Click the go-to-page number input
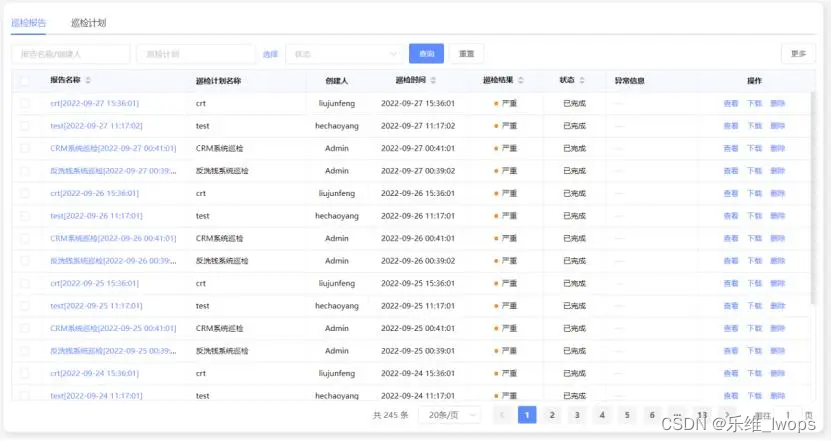831x442 pixels. 788,415
